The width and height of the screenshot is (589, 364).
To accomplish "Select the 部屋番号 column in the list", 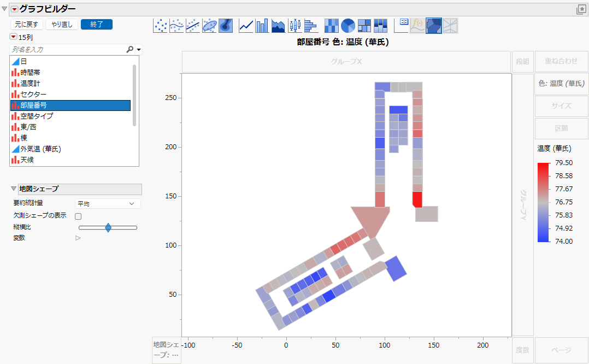I will (x=70, y=105).
